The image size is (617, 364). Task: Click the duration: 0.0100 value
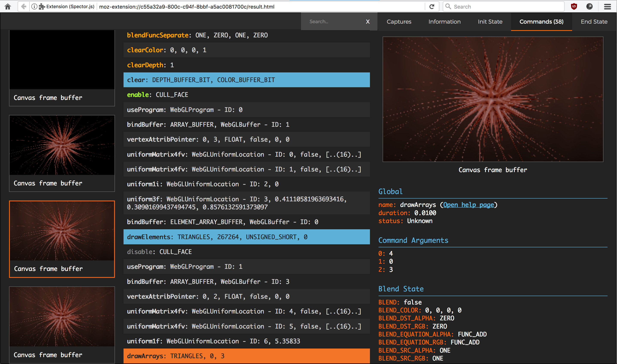point(407,213)
